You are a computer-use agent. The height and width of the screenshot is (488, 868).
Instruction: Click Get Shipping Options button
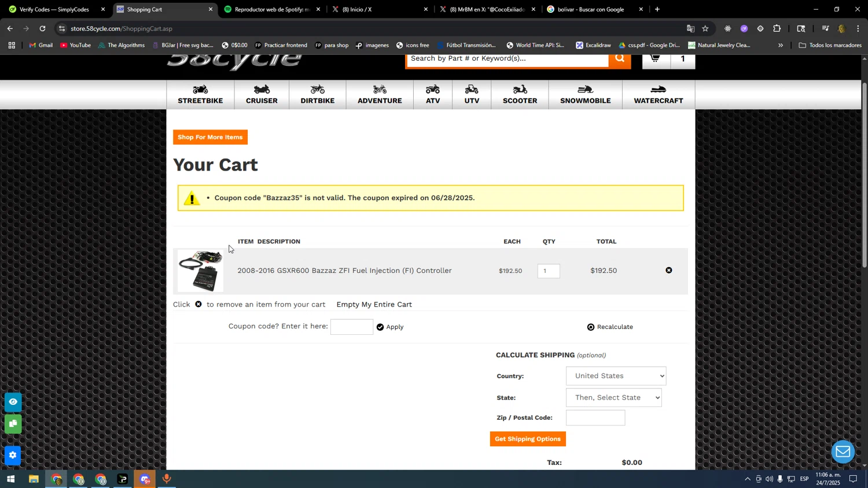(x=528, y=439)
